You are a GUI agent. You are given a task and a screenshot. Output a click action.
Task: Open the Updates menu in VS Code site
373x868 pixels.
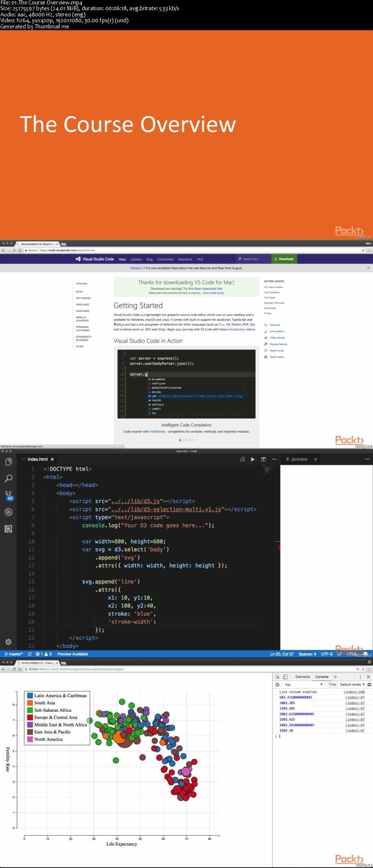[x=136, y=259]
